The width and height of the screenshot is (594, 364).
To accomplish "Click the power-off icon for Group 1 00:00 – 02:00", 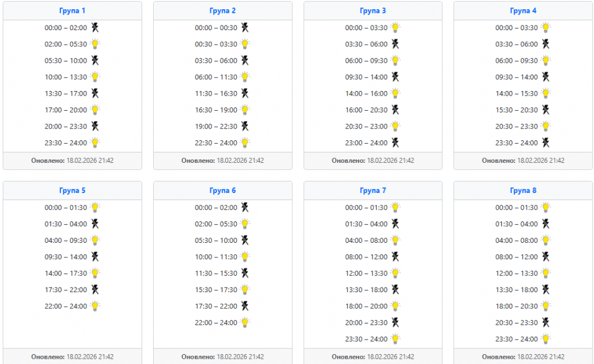I will 95,27.
